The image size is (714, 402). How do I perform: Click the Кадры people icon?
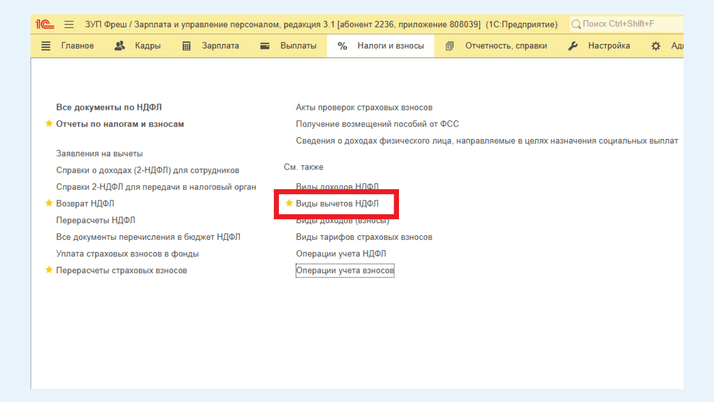tap(120, 46)
